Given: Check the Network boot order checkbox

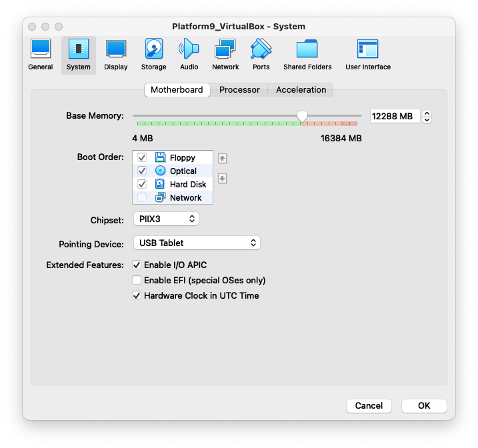Looking at the screenshot, I should tap(142, 197).
